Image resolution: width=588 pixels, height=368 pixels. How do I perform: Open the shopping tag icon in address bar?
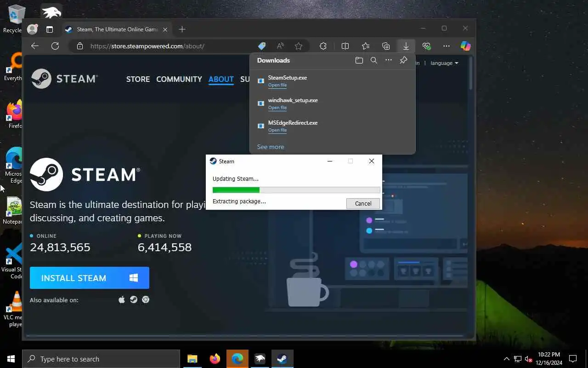point(262,46)
